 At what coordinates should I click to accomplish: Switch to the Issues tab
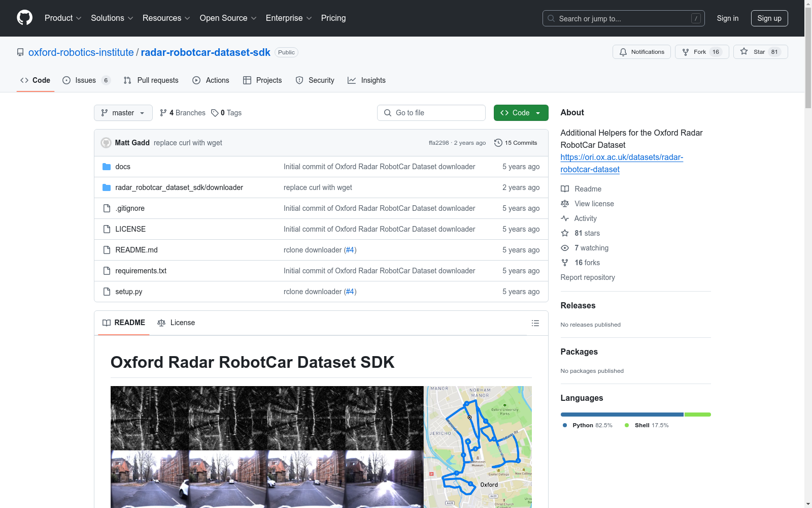point(86,80)
